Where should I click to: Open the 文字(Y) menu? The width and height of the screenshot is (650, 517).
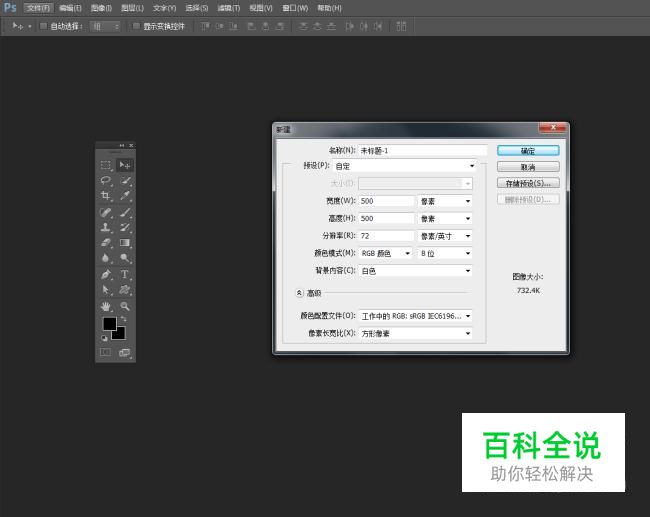(x=164, y=8)
